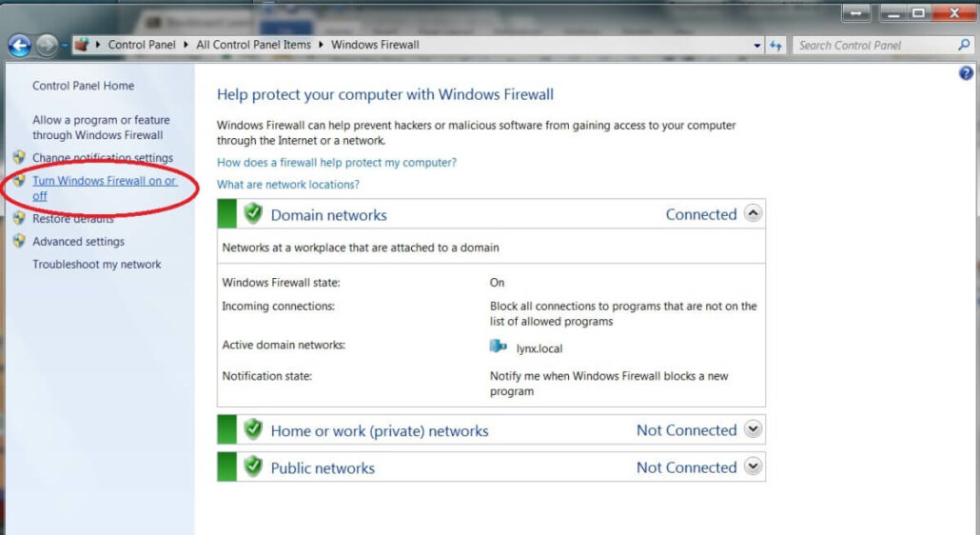This screenshot has height=535, width=980.
Task: Click shield icon next to Advanced settings
Action: (x=19, y=241)
